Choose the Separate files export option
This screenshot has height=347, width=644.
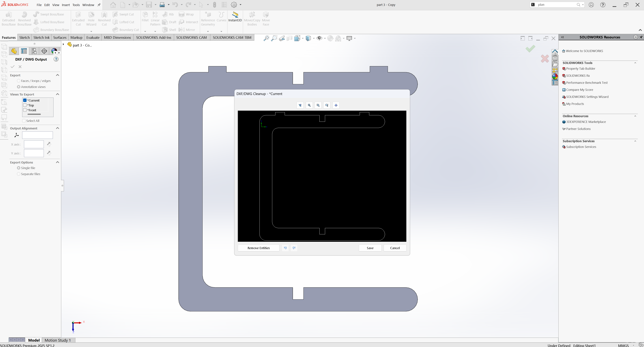pyautogui.click(x=19, y=174)
